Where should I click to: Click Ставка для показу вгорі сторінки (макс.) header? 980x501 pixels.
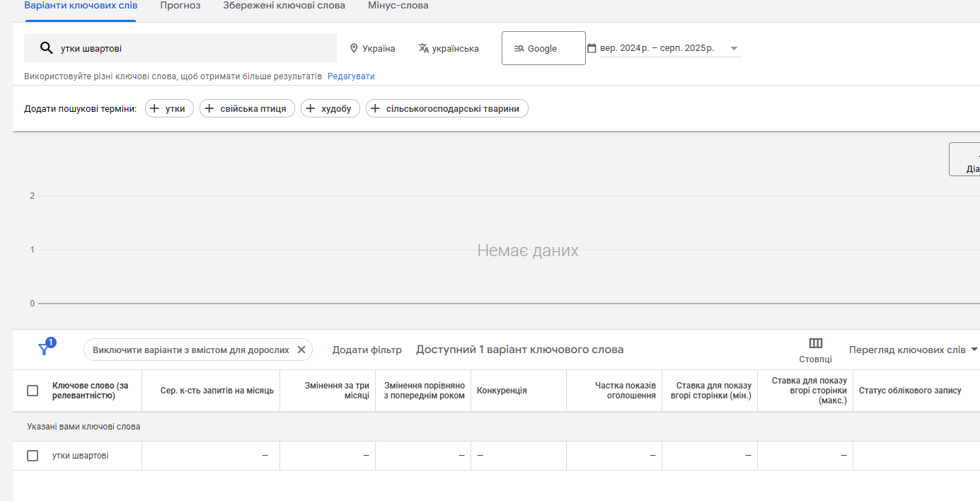[809, 391]
